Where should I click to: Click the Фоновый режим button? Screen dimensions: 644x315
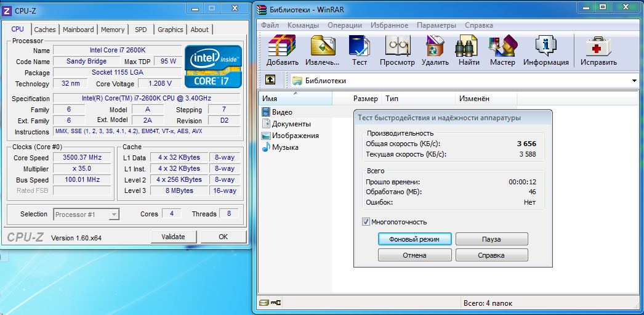[x=415, y=239]
